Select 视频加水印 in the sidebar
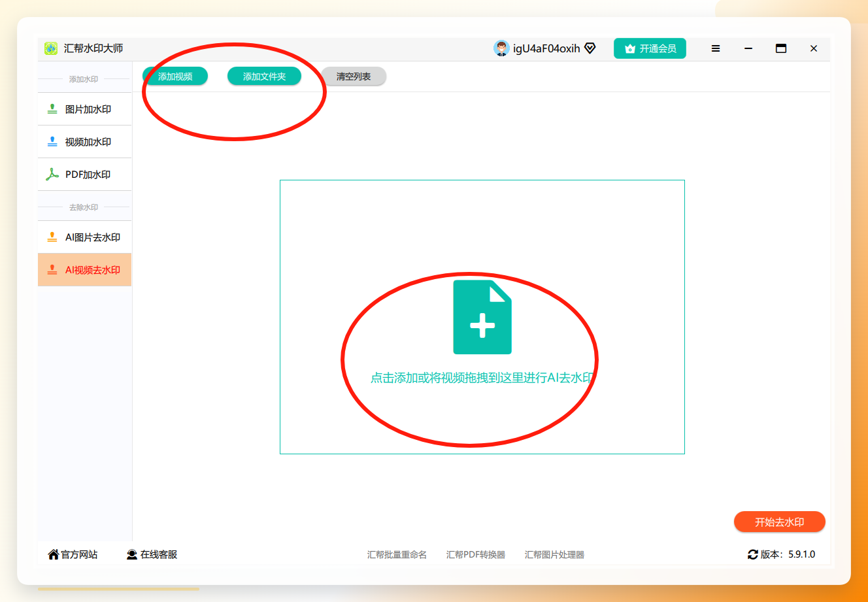868x602 pixels. click(x=85, y=142)
